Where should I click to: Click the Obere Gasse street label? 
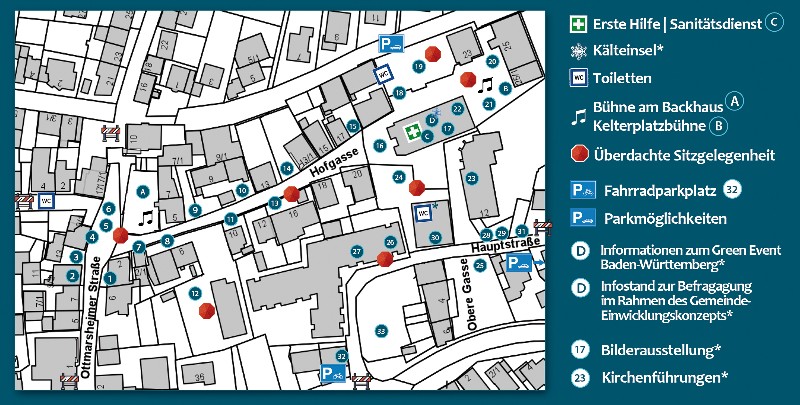[465, 283]
